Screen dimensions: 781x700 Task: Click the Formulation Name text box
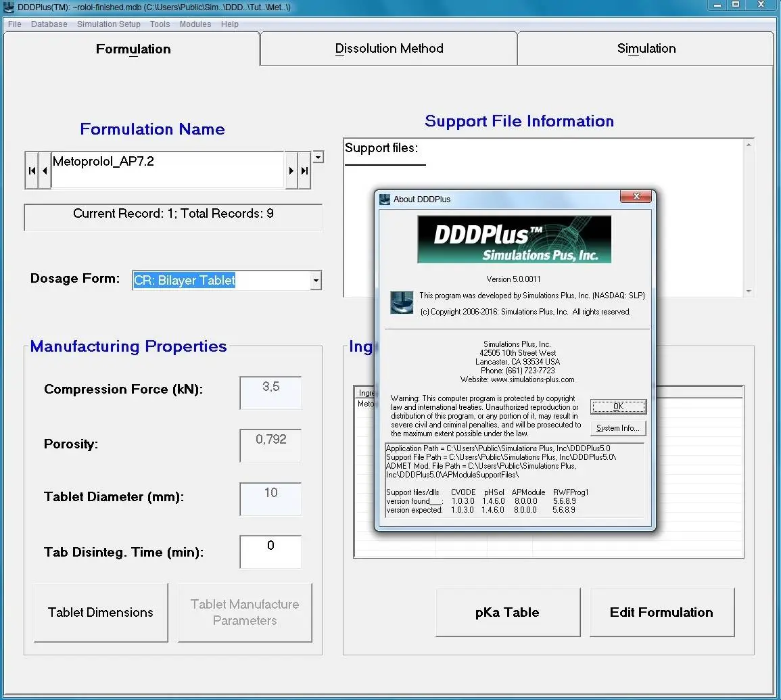(x=168, y=170)
